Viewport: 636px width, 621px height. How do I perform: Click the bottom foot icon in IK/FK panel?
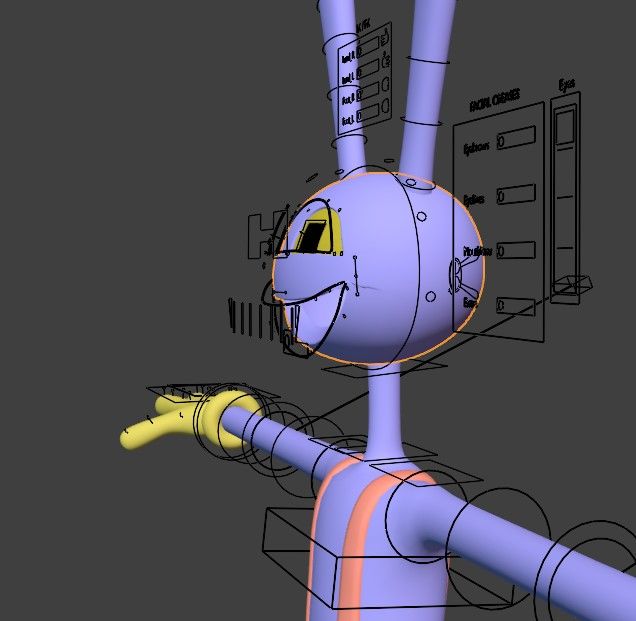click(x=385, y=106)
